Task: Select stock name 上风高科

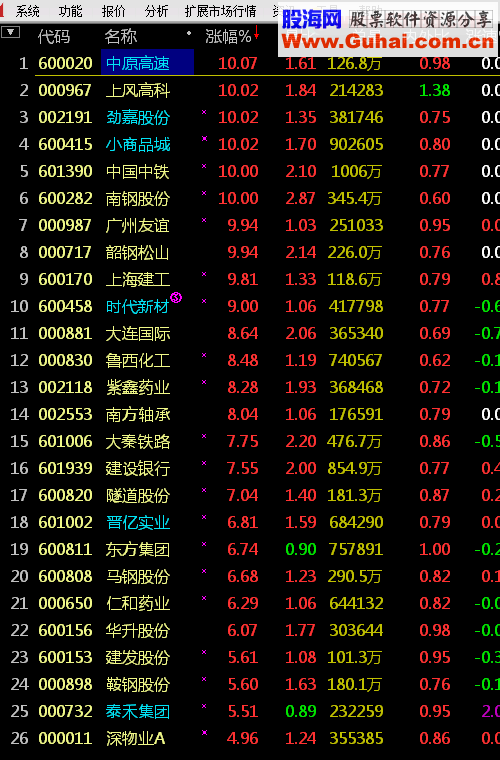Action: (x=138, y=91)
